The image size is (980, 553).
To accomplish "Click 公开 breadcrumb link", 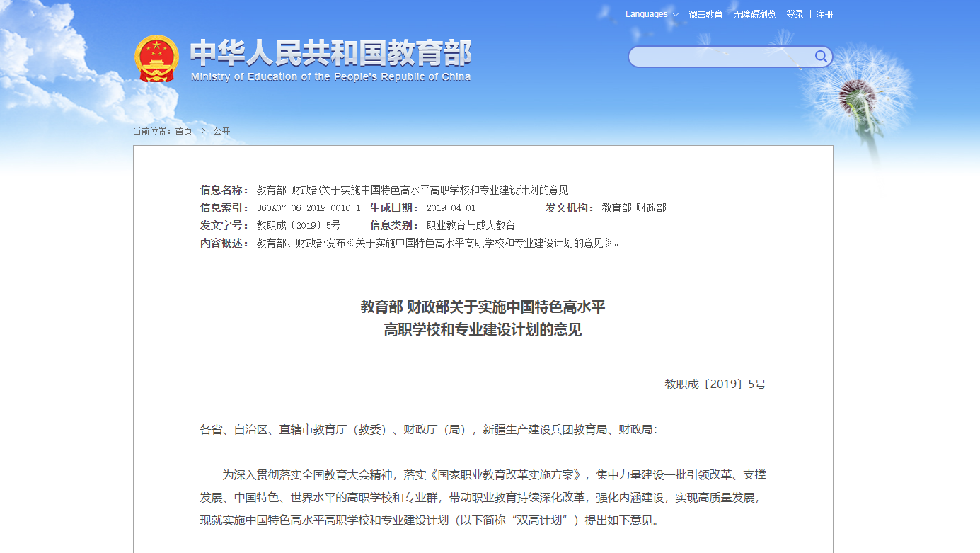I will pos(222,131).
